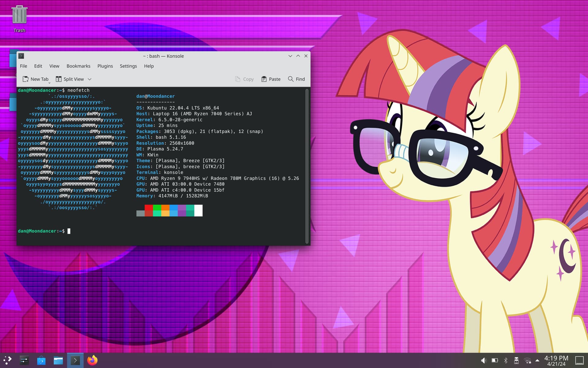Click the Paste clipboard icon

pos(264,79)
